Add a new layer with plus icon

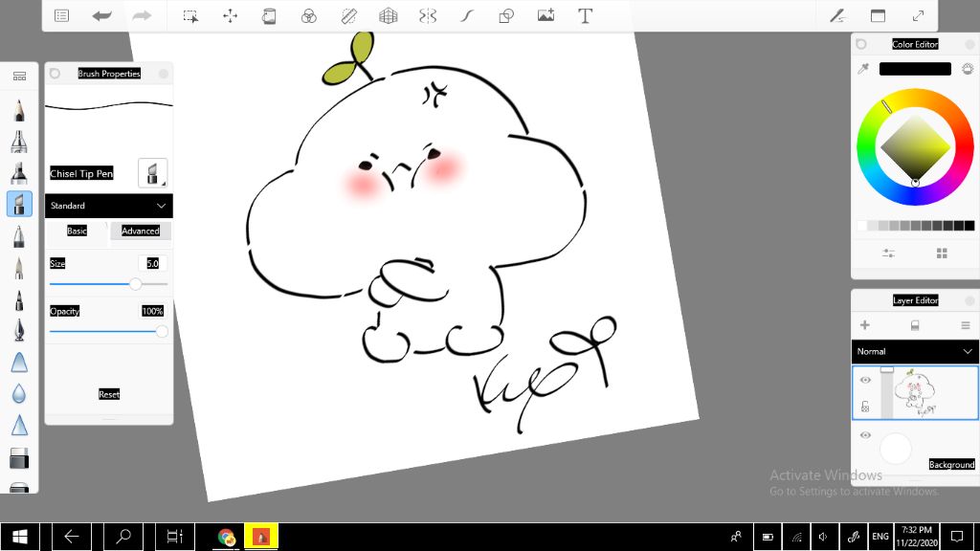pyautogui.click(x=865, y=325)
